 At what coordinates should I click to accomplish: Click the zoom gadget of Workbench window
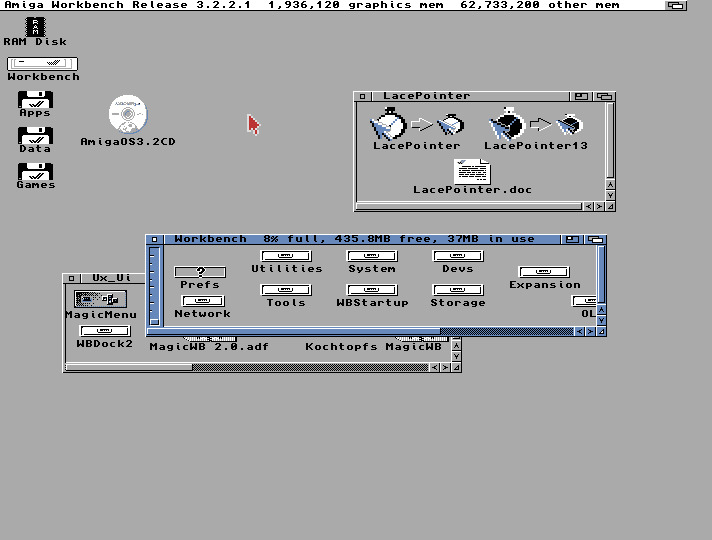point(572,239)
